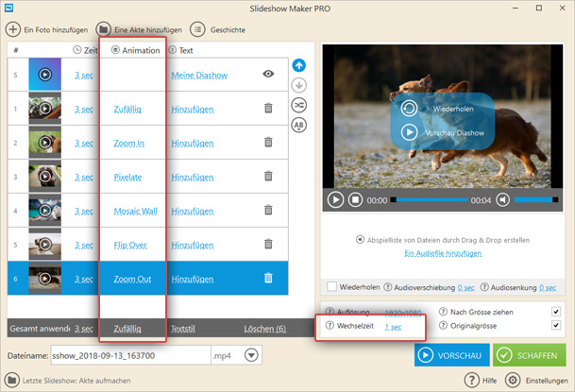Change Mosaic Wall animation for slide 4
Screen dimensions: 575x392
[x=135, y=212]
